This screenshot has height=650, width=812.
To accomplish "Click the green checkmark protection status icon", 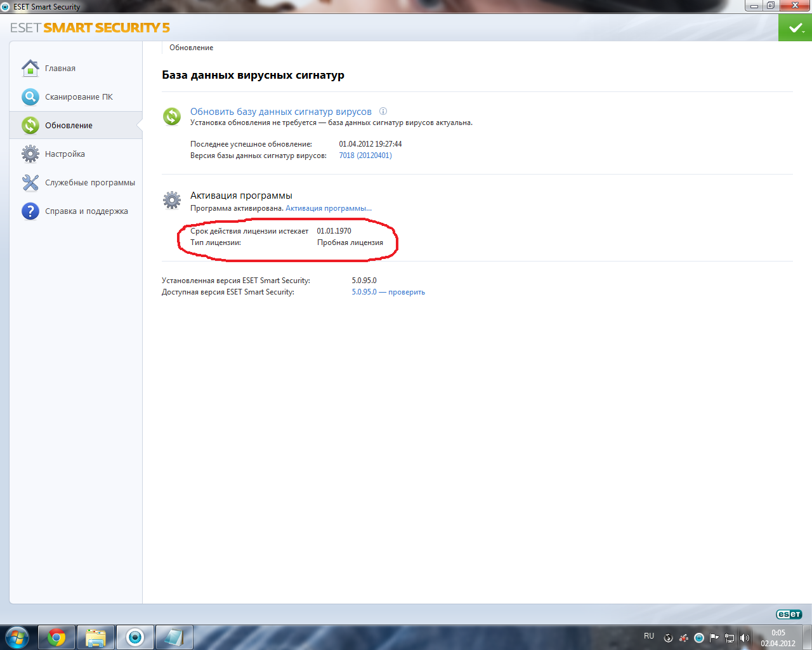I will [x=795, y=28].
